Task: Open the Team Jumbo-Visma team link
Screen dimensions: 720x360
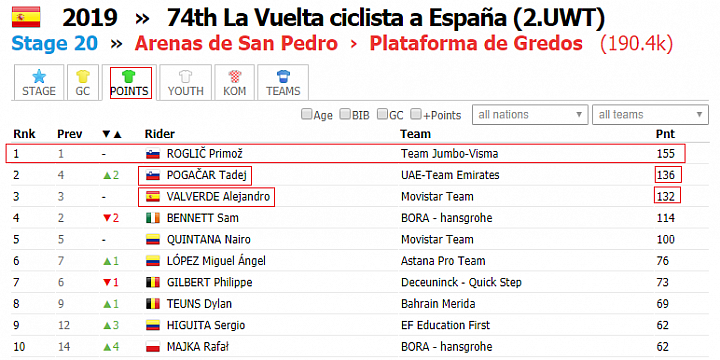Action: pos(450,154)
